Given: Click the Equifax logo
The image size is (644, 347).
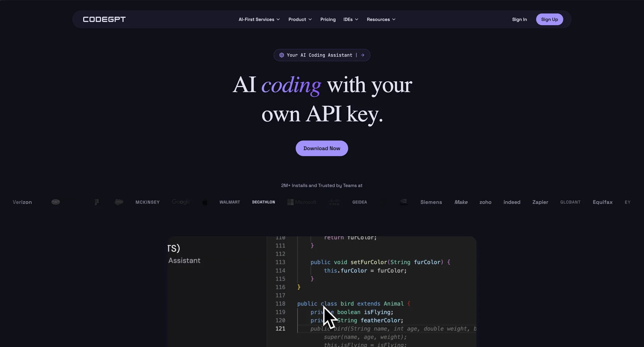Looking at the screenshot, I should pos(602,202).
